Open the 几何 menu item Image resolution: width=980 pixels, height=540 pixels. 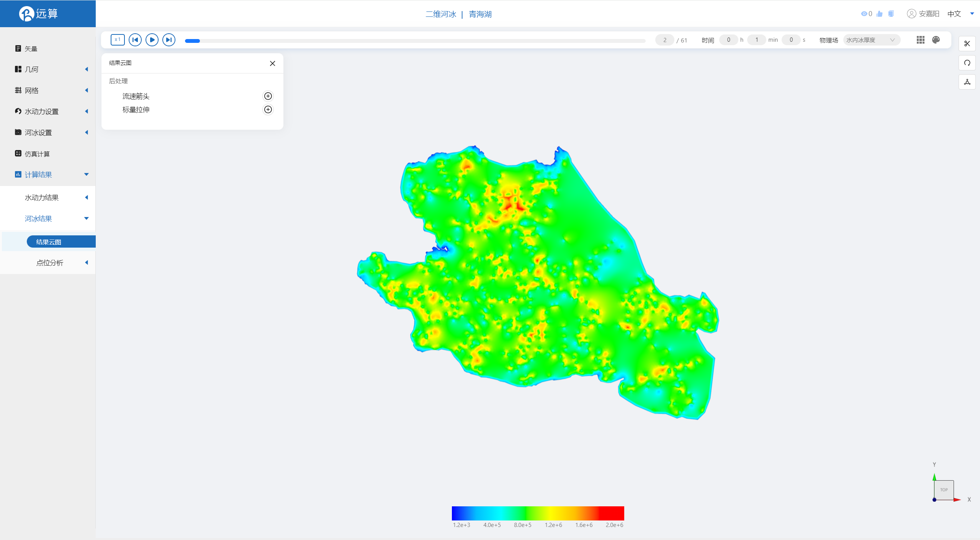(x=47, y=69)
